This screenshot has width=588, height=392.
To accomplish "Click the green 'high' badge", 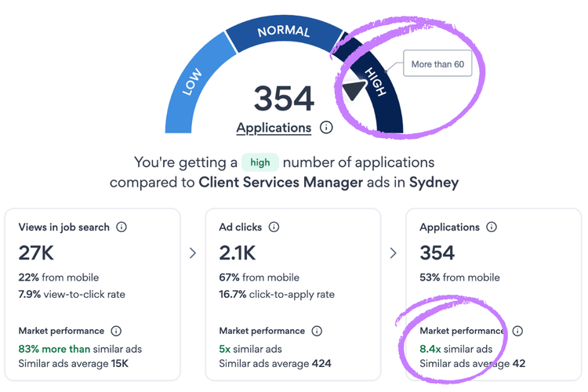I will pyautogui.click(x=260, y=162).
